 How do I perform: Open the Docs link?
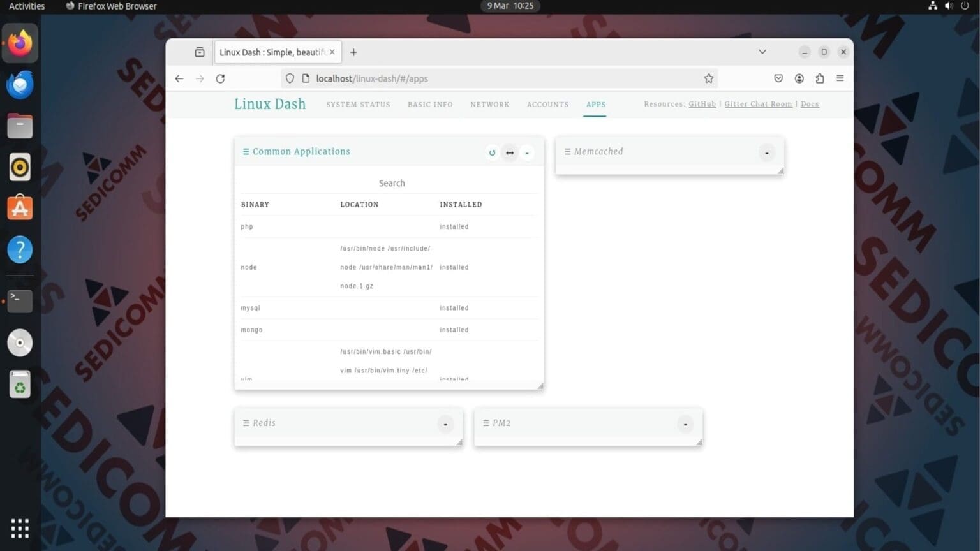[810, 104]
